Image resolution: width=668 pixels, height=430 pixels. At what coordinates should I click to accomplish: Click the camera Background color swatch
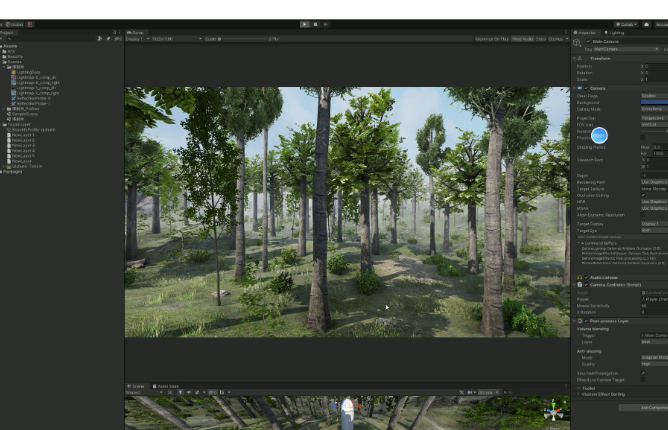[x=653, y=102]
